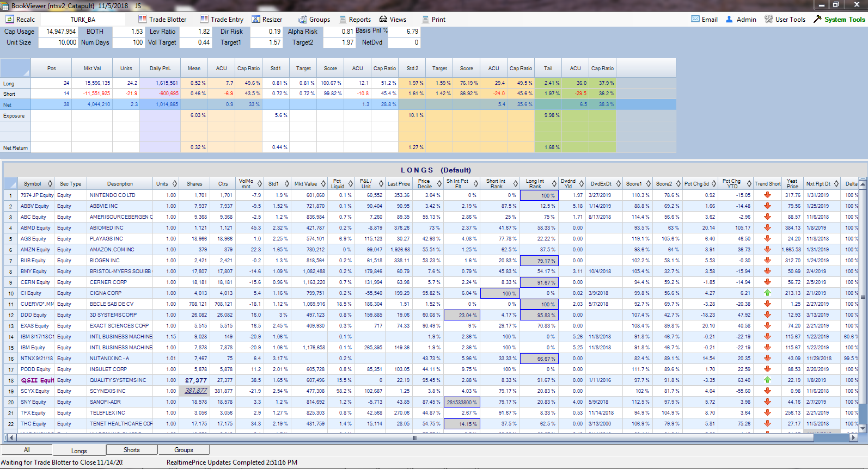Click the Daily PnL header in summary grid
Image resolution: width=868 pixels, height=469 pixels.
click(160, 69)
